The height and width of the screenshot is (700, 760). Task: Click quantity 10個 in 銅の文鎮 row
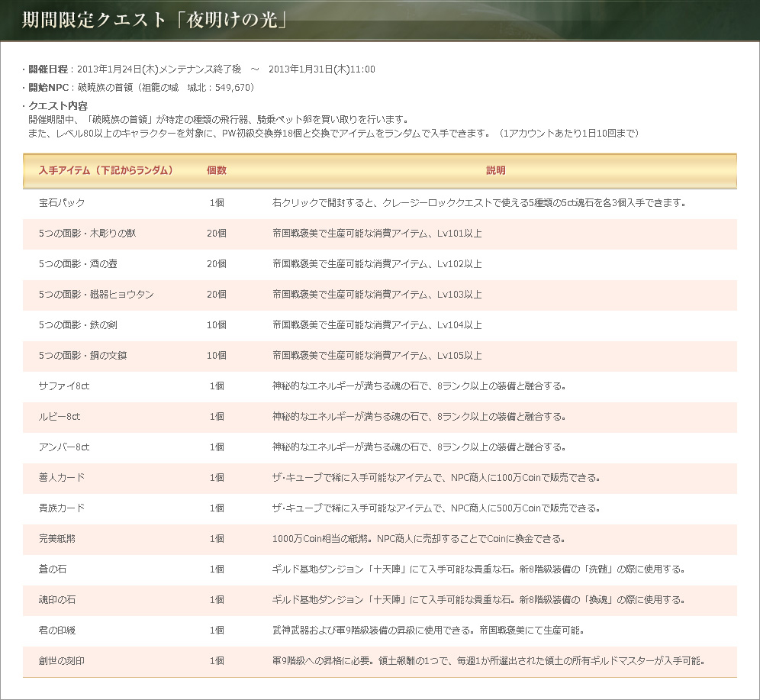217,355
